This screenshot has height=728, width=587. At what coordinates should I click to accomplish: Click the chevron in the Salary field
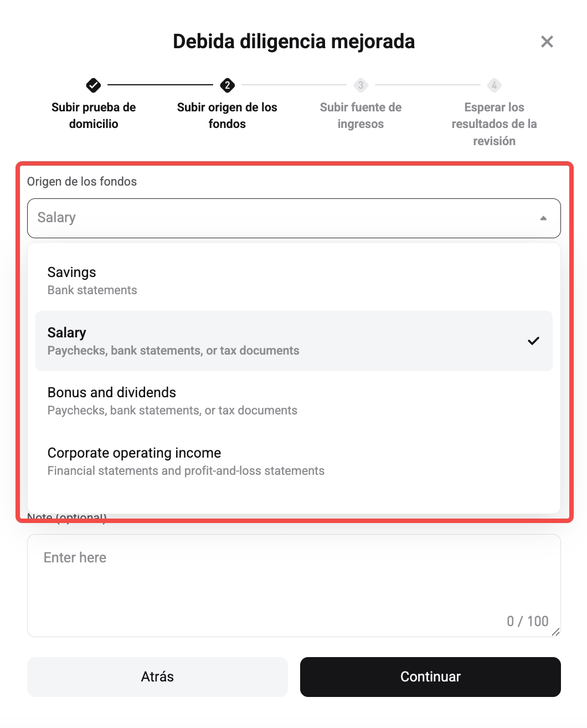(x=543, y=218)
